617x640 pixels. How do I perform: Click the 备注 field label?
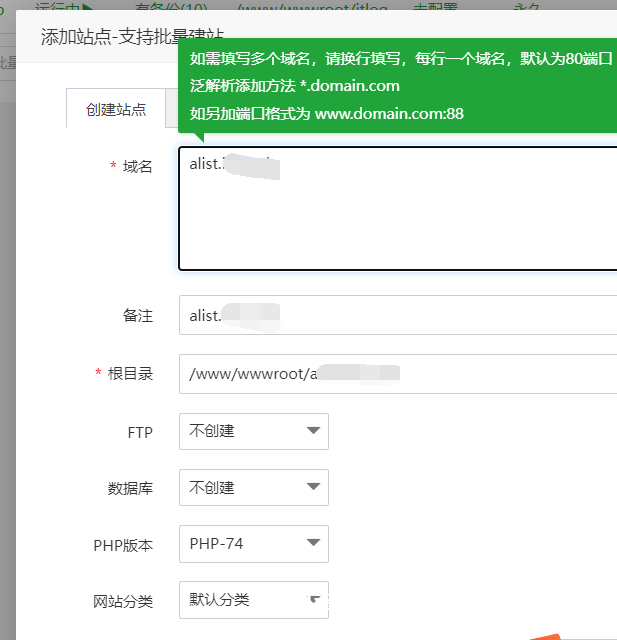[138, 316]
